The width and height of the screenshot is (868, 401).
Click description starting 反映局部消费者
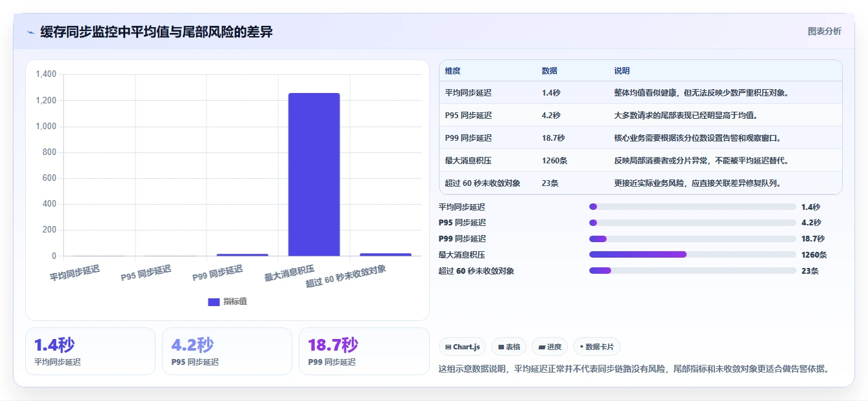(702, 161)
